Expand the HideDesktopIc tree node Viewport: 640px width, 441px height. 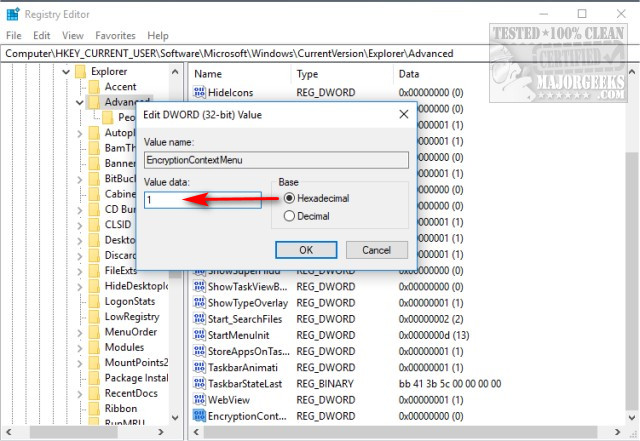[x=80, y=286]
